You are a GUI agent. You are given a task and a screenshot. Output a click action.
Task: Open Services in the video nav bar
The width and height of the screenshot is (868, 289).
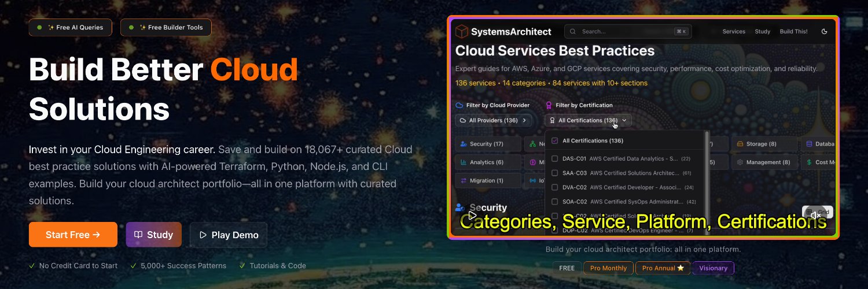click(734, 31)
